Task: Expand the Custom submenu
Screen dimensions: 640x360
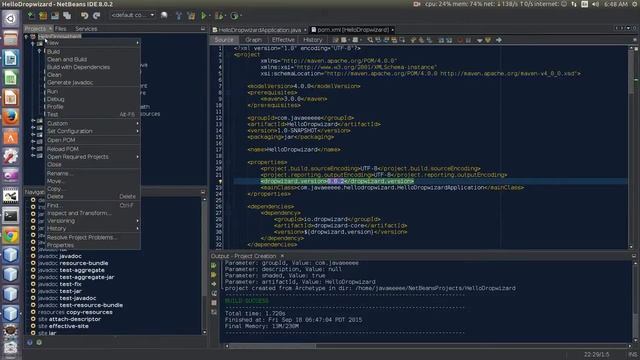Action: point(93,123)
